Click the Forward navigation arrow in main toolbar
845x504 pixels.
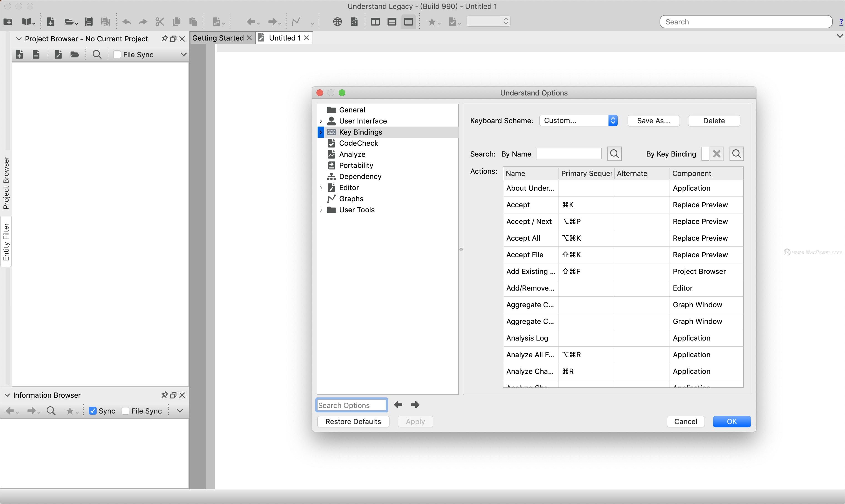pyautogui.click(x=272, y=22)
